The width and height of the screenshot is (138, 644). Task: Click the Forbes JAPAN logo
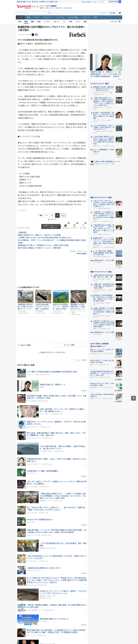pyautogui.click(x=77, y=35)
